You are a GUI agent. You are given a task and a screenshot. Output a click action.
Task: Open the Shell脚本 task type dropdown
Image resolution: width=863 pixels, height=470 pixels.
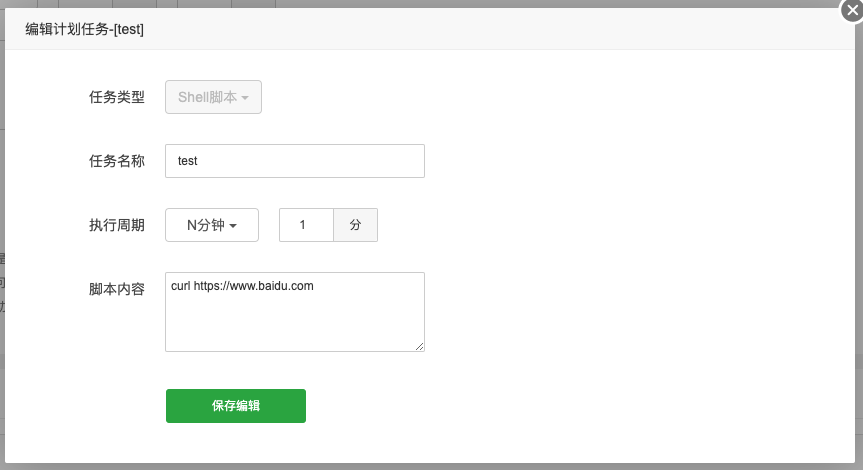(213, 97)
